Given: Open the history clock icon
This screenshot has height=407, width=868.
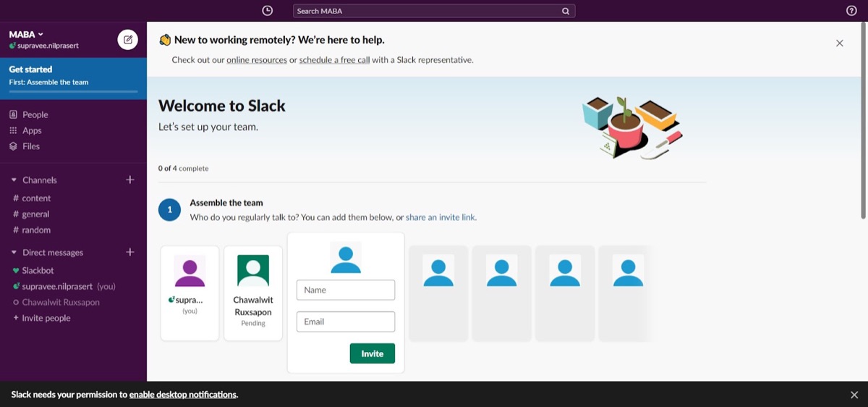Looking at the screenshot, I should (x=268, y=11).
